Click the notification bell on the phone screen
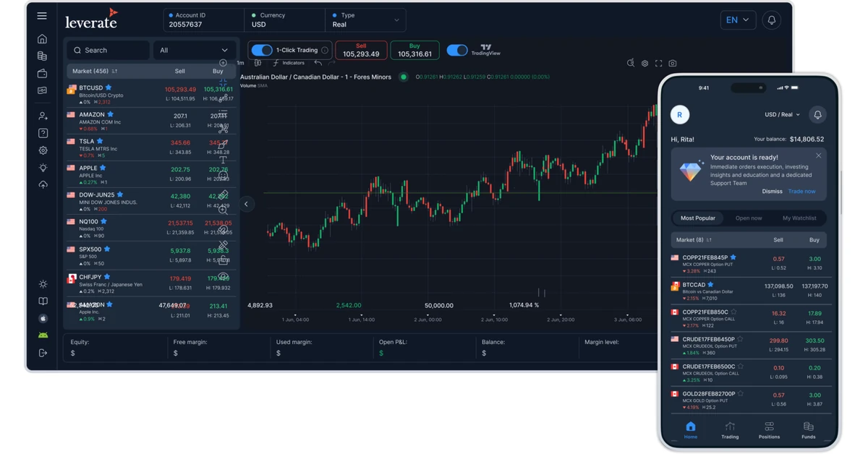The height and width of the screenshot is (454, 868). [x=817, y=115]
